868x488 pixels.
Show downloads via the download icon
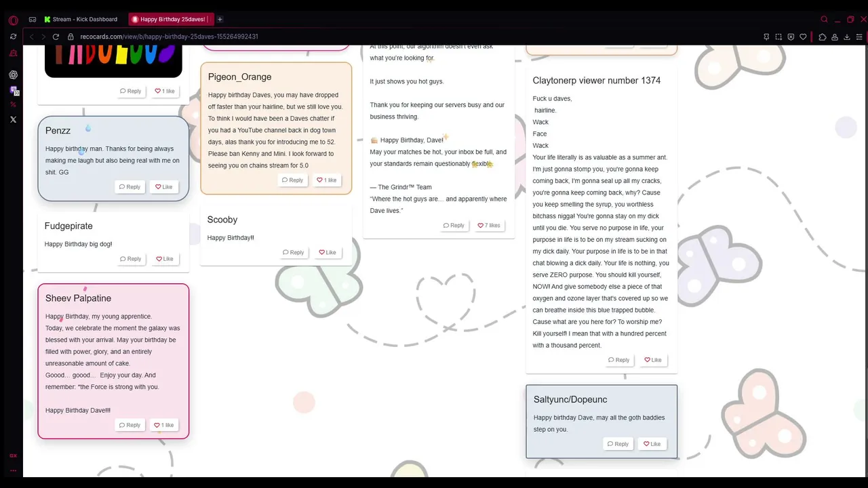tap(847, 37)
